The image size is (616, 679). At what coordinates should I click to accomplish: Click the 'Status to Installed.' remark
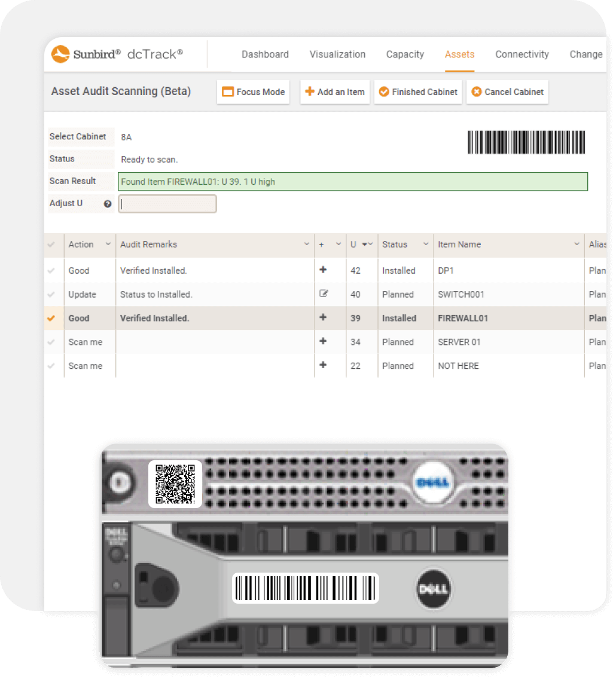156,295
